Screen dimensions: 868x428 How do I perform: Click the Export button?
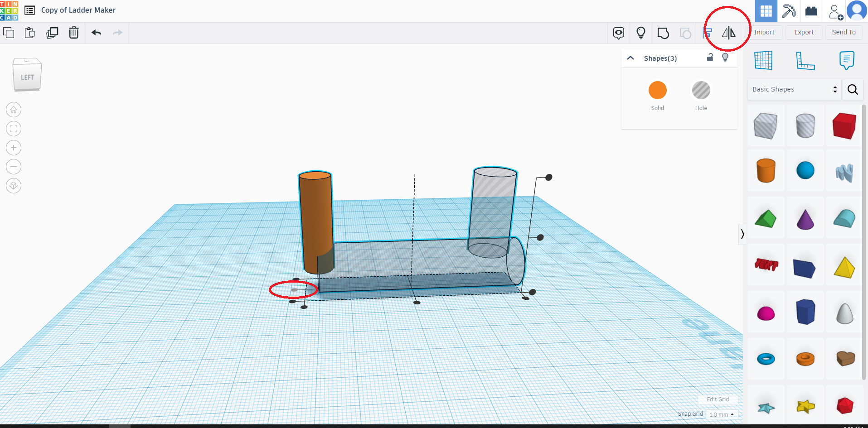804,32
